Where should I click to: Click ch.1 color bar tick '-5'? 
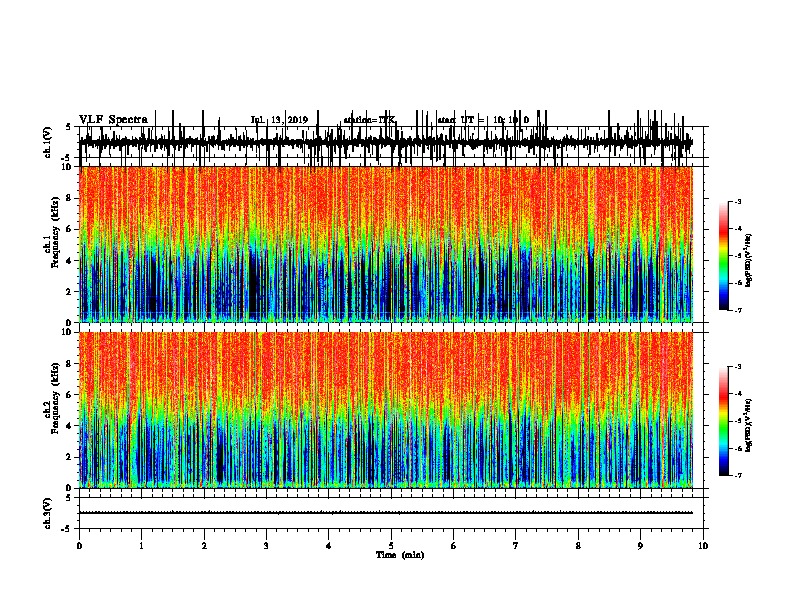point(737,256)
